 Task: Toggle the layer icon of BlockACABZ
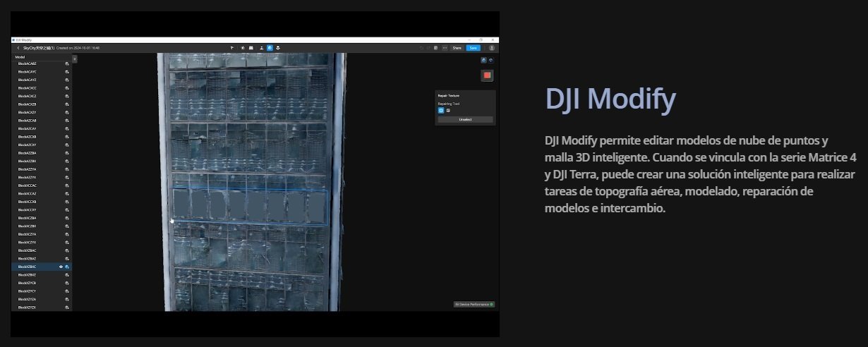coord(67,63)
